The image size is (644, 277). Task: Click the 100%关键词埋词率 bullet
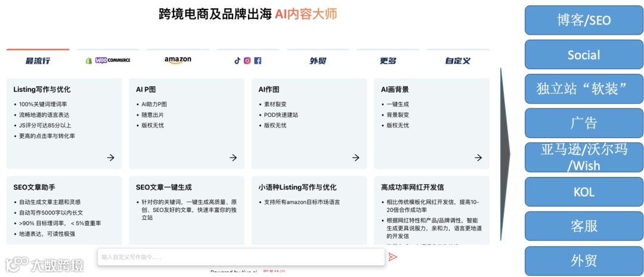pos(44,104)
